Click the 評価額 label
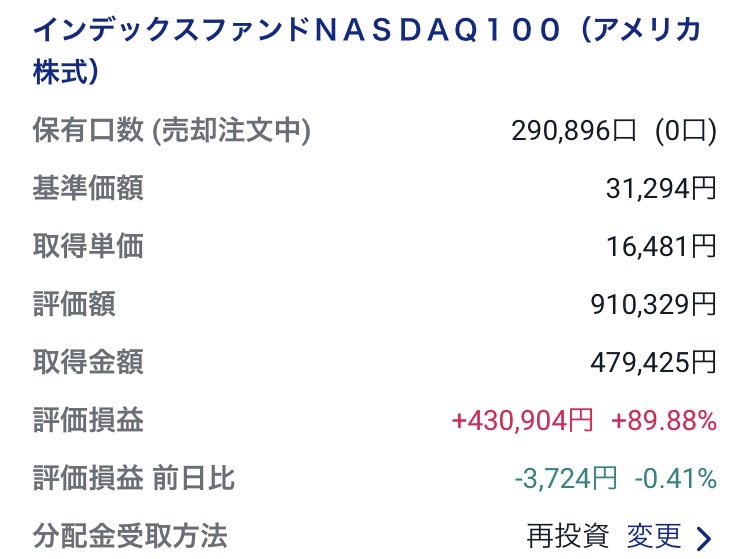750x559 pixels. click(x=74, y=304)
